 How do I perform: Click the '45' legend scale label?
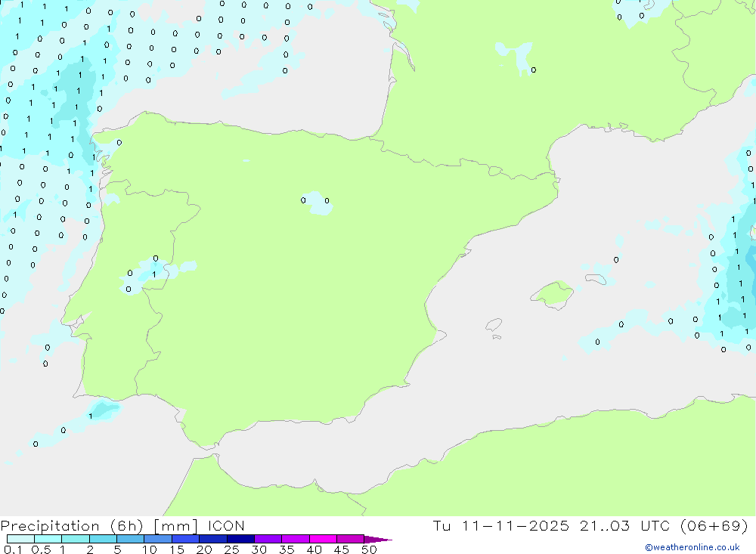click(342, 549)
